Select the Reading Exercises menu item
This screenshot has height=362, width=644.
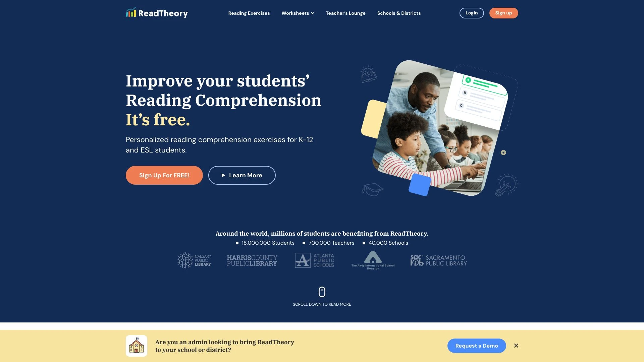[x=249, y=13]
